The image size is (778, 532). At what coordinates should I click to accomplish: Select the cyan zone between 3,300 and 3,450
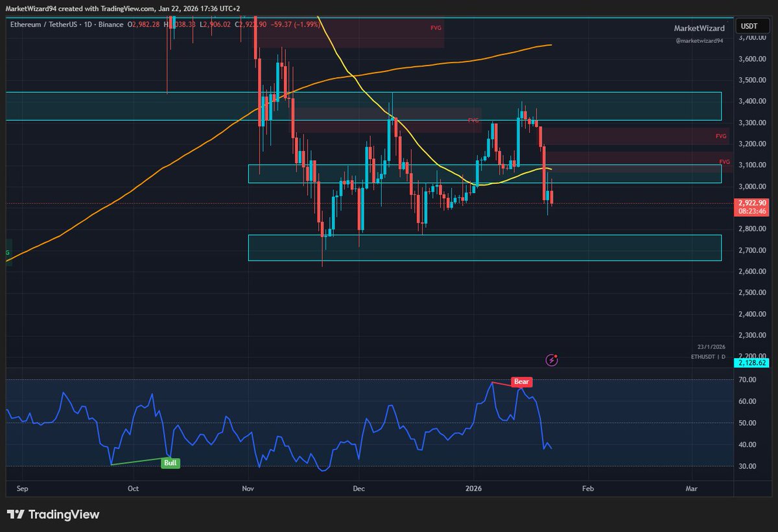pos(363,106)
